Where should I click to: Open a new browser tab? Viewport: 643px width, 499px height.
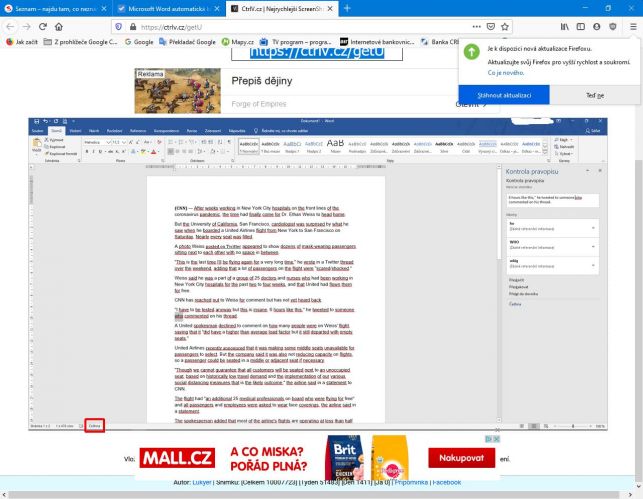[347, 8]
